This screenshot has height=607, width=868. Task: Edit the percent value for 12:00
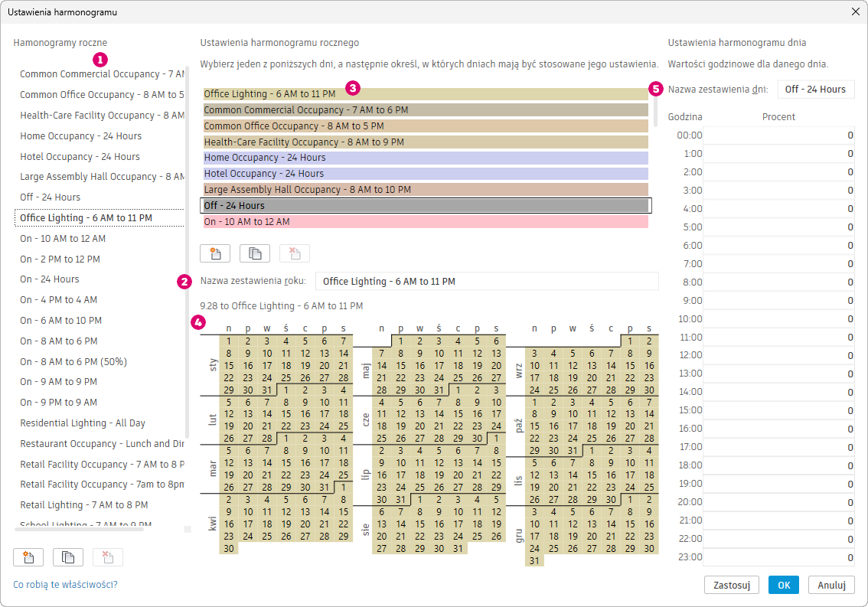(x=778, y=355)
